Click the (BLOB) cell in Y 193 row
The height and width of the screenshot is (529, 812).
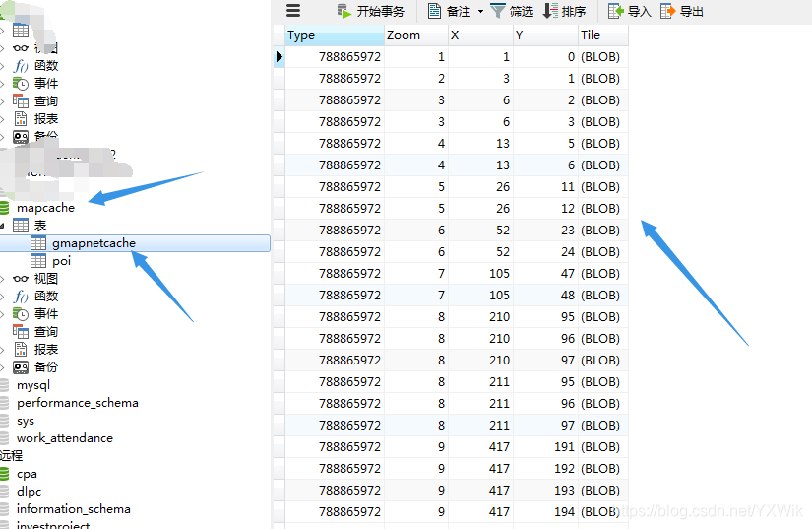pos(603,490)
